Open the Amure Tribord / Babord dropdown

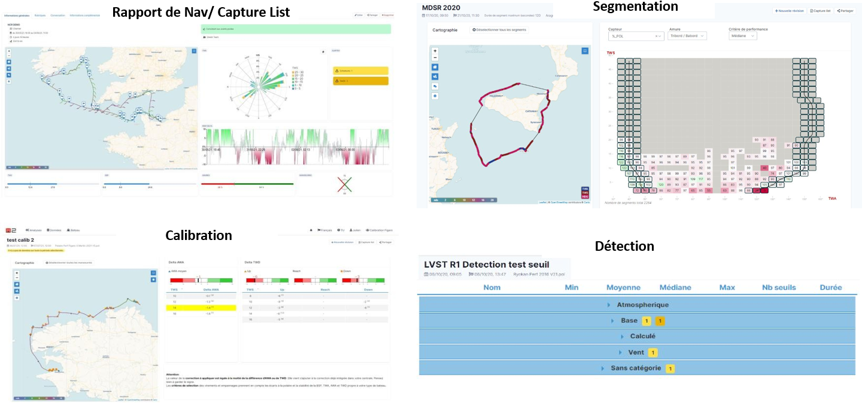point(687,37)
